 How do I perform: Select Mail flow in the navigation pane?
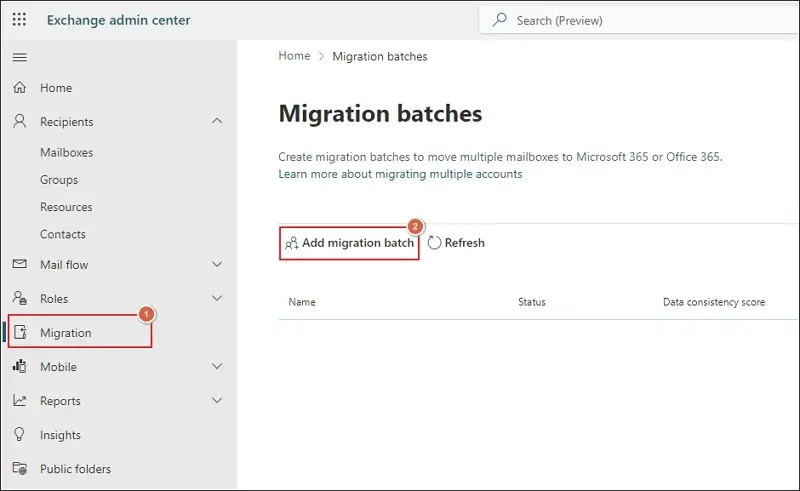click(x=64, y=265)
